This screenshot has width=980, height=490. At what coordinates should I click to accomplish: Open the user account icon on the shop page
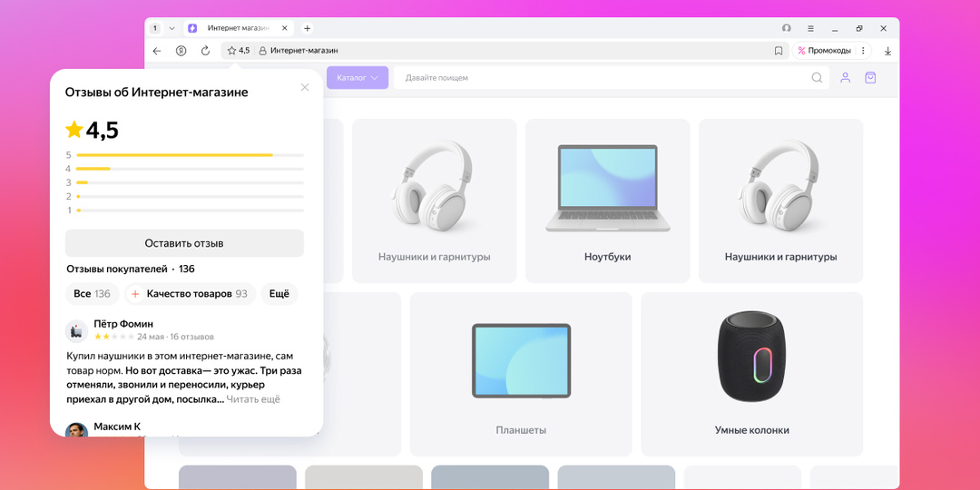click(845, 77)
